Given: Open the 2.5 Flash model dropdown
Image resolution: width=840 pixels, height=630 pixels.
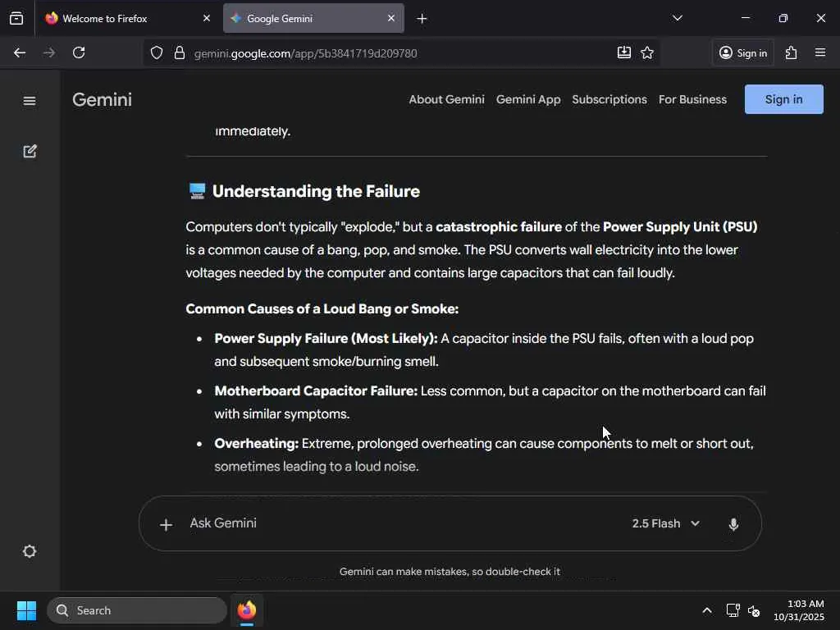Looking at the screenshot, I should point(665,523).
